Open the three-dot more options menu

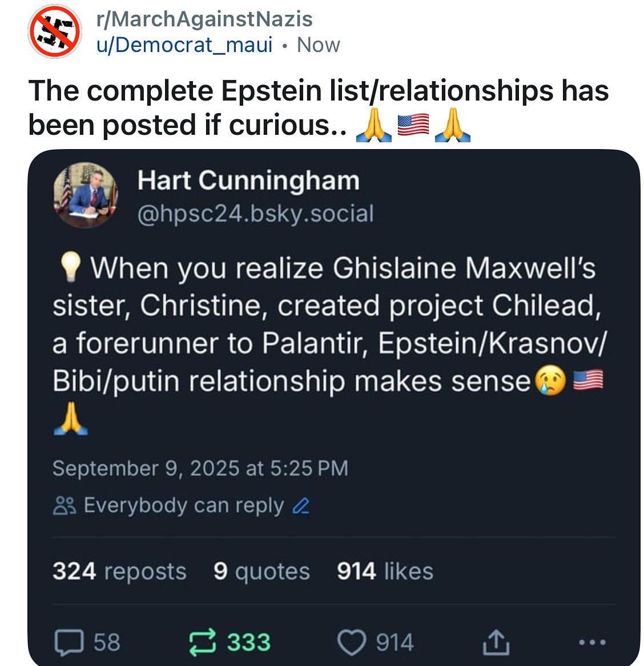click(592, 642)
